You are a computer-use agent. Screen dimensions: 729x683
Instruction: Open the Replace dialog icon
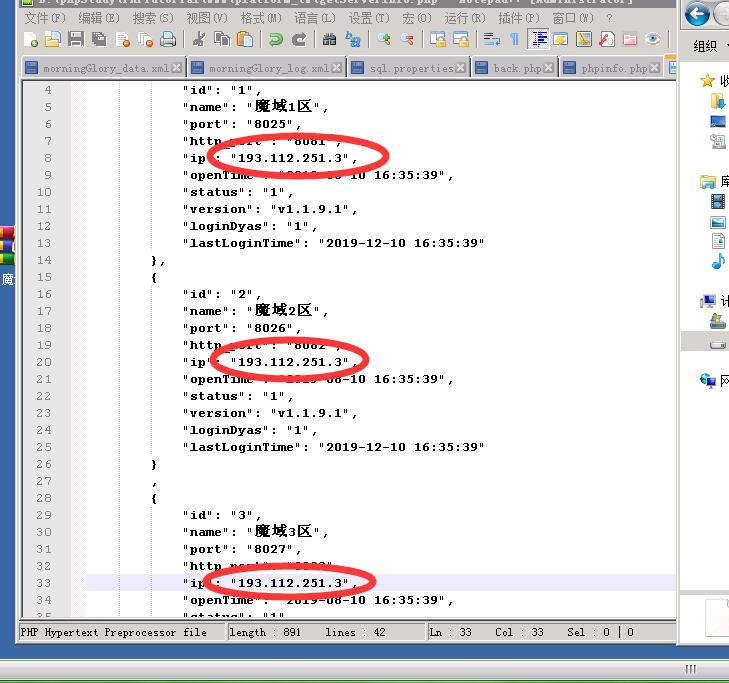click(353, 40)
